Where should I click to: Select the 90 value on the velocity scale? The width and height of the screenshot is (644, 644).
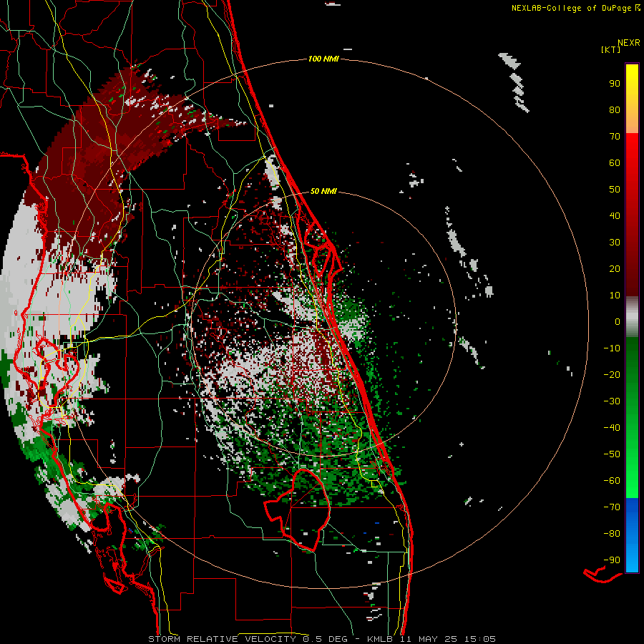coord(615,84)
